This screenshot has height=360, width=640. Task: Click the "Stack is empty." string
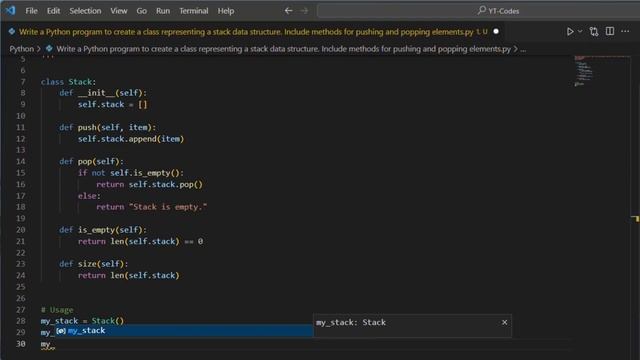coord(168,207)
